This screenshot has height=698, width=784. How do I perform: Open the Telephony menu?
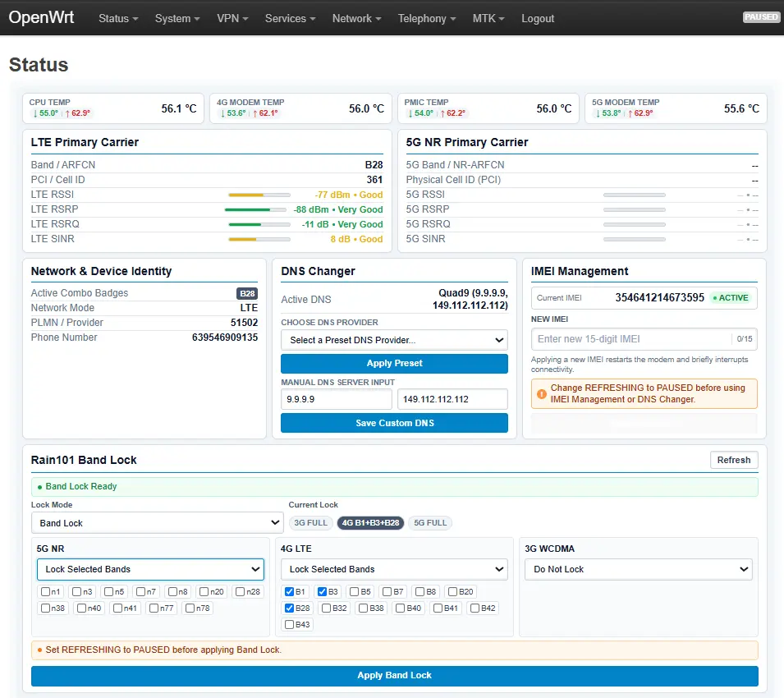(x=427, y=19)
